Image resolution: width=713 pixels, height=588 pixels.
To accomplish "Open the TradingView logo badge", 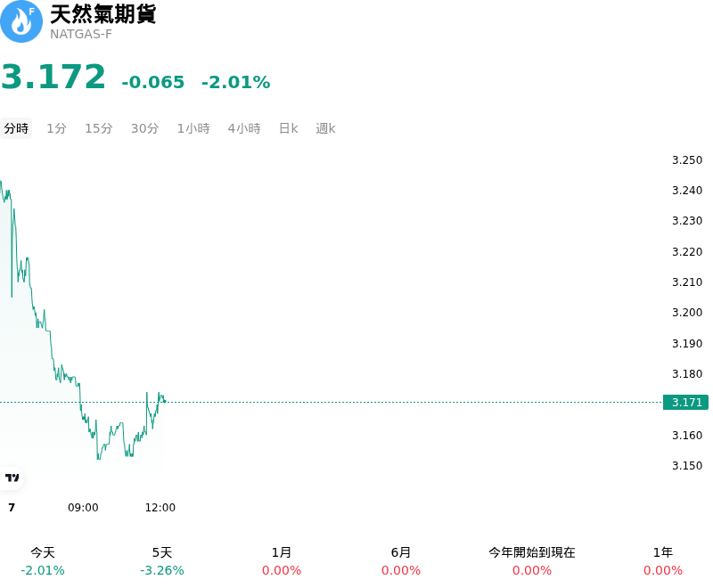I will 12,478.
